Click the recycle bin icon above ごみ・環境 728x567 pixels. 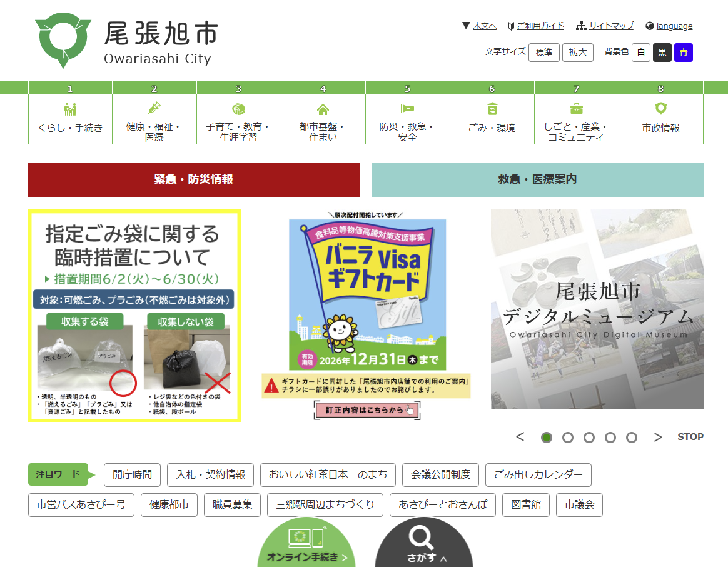[492, 109]
